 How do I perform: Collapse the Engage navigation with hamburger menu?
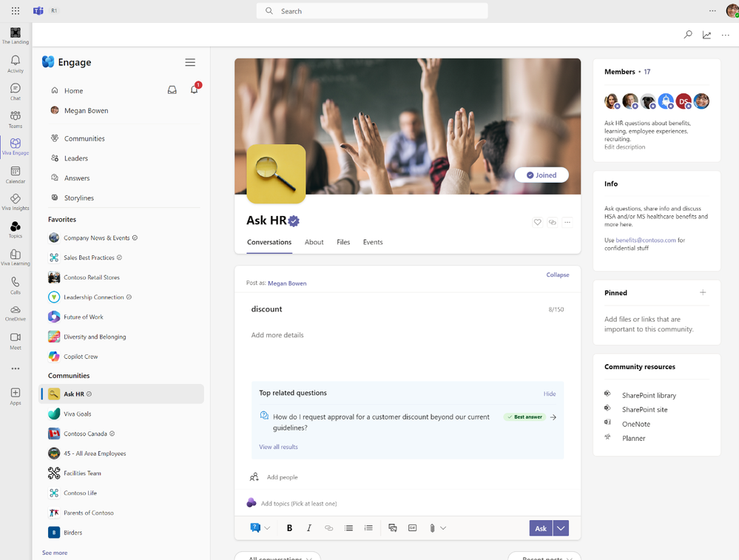pos(190,62)
